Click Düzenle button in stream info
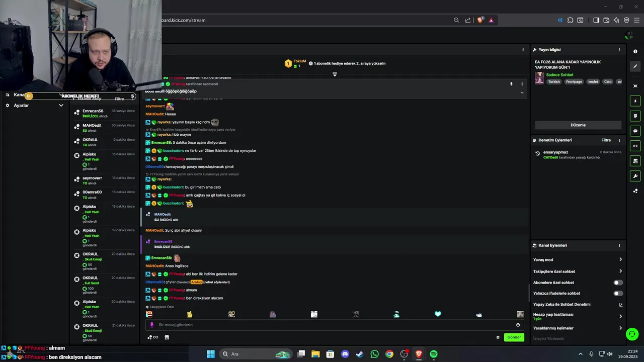 pos(578,125)
